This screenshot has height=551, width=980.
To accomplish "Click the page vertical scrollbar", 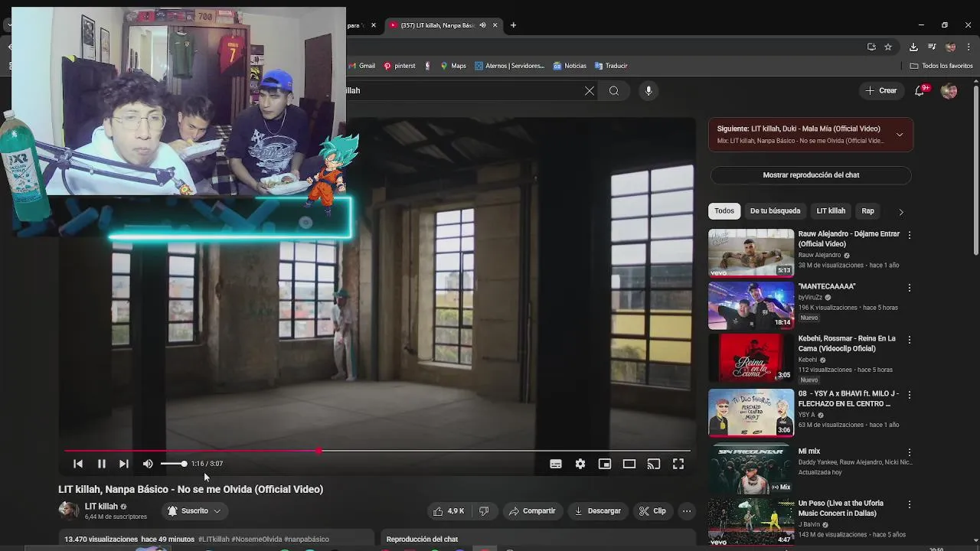I will (x=975, y=168).
